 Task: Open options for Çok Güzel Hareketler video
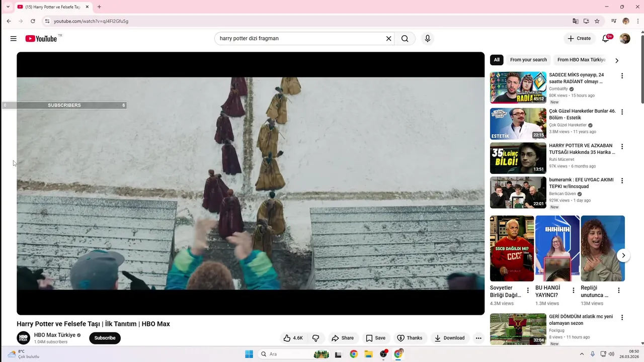622,112
